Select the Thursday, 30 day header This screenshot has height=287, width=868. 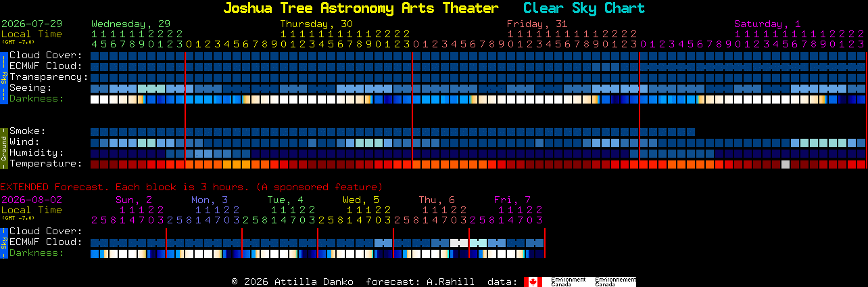coord(316,24)
